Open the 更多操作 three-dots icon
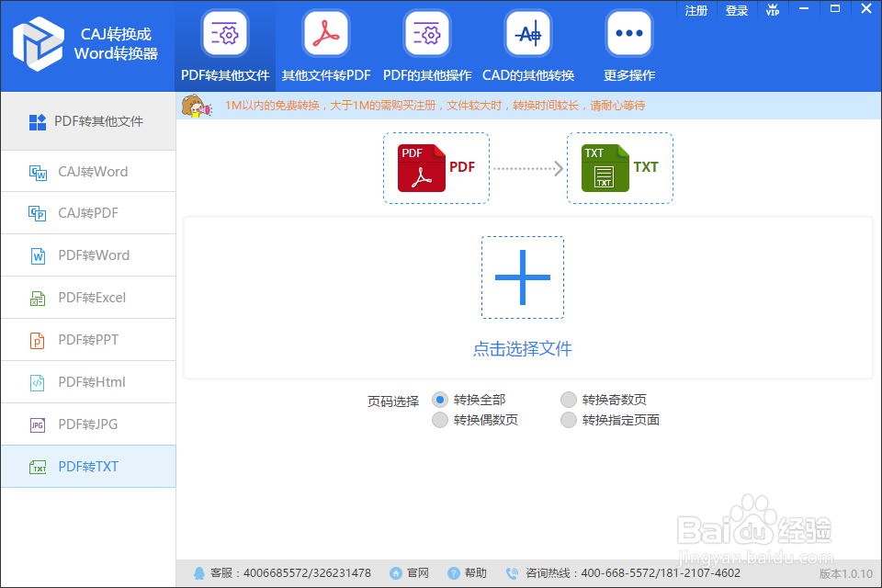The height and width of the screenshot is (588, 882). (x=628, y=33)
